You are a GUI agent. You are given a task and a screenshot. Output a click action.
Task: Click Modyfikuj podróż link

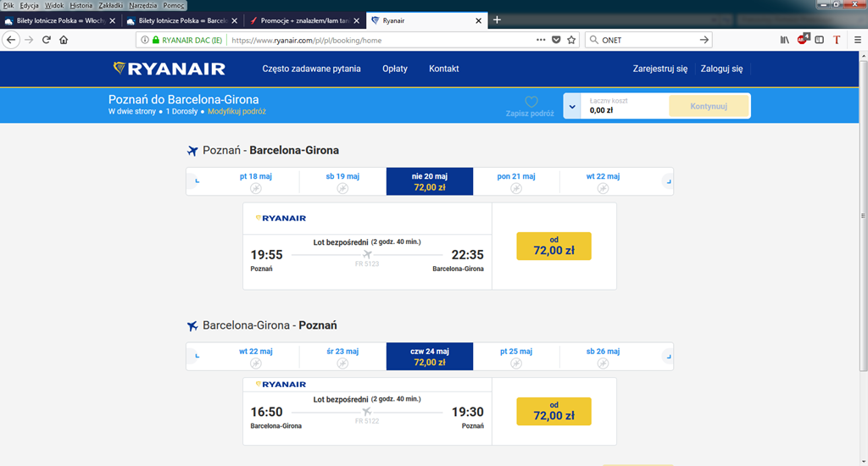(237, 111)
